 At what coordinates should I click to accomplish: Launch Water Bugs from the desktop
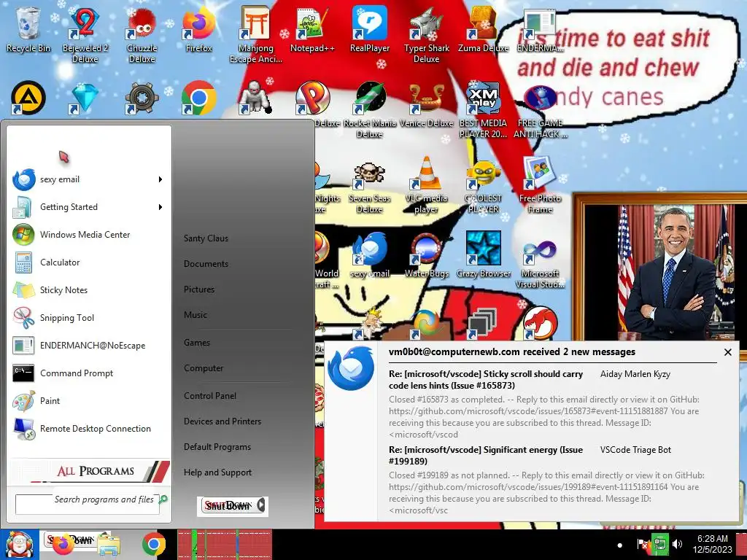(x=426, y=256)
